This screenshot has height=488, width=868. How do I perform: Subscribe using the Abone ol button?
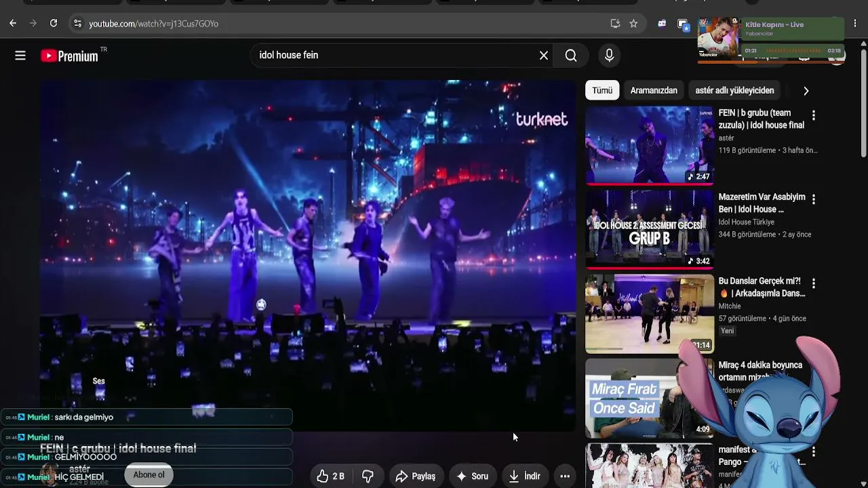(149, 475)
